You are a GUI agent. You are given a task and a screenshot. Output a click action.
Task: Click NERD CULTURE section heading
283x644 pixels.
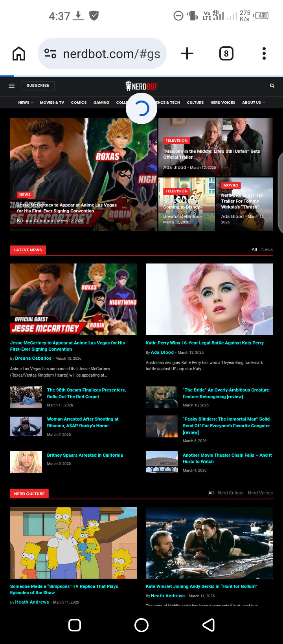[x=29, y=494]
